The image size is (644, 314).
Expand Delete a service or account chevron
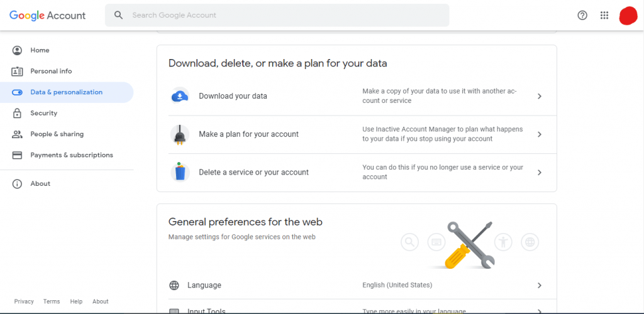click(540, 173)
